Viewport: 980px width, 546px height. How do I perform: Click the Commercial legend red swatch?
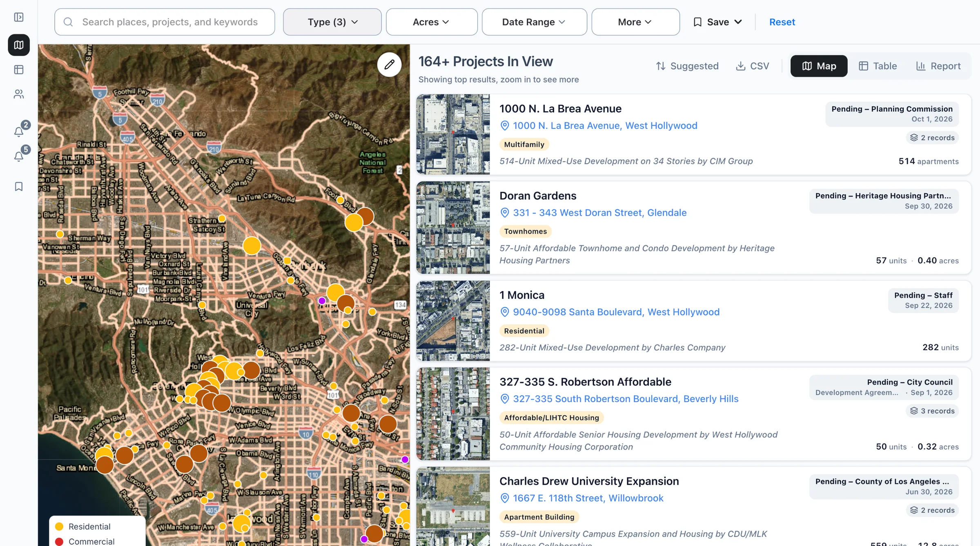pos(59,542)
